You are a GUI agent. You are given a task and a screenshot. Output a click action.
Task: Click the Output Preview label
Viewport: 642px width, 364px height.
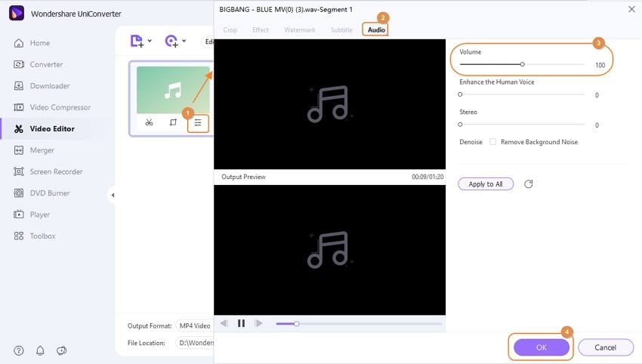tap(244, 177)
